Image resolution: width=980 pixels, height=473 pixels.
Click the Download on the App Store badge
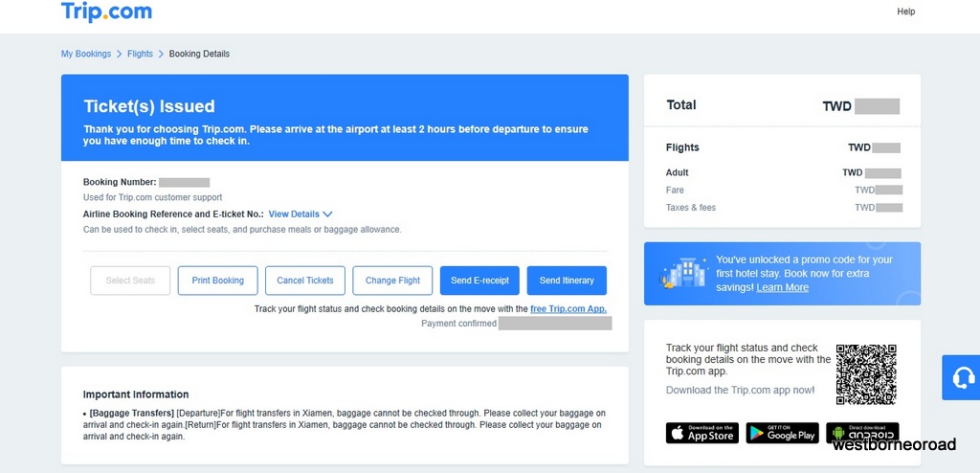(702, 433)
